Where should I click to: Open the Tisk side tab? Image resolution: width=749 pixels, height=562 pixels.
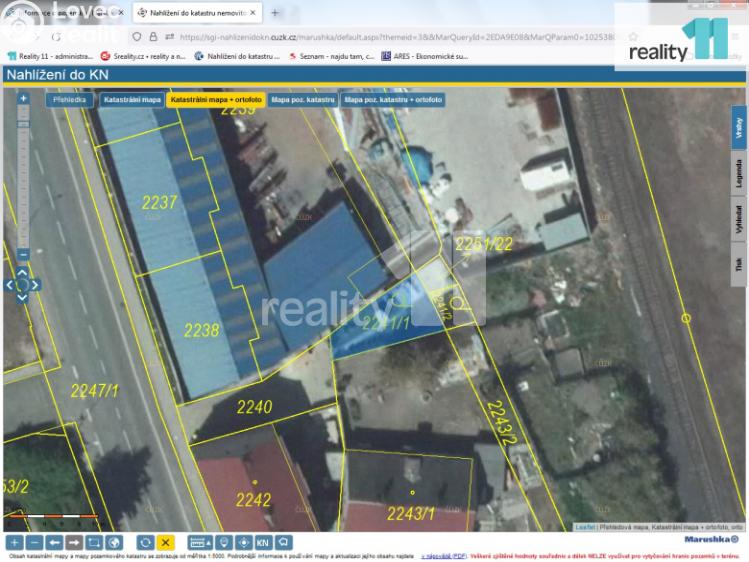point(738,264)
